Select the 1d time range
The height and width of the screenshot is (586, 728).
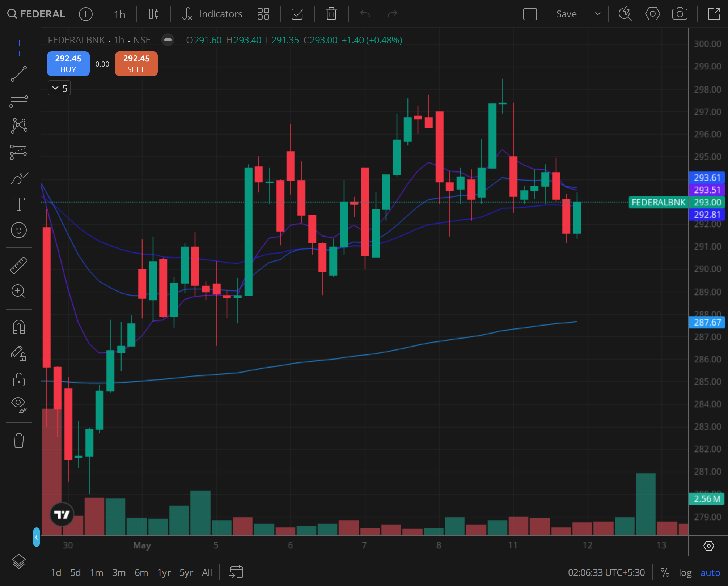tap(56, 573)
